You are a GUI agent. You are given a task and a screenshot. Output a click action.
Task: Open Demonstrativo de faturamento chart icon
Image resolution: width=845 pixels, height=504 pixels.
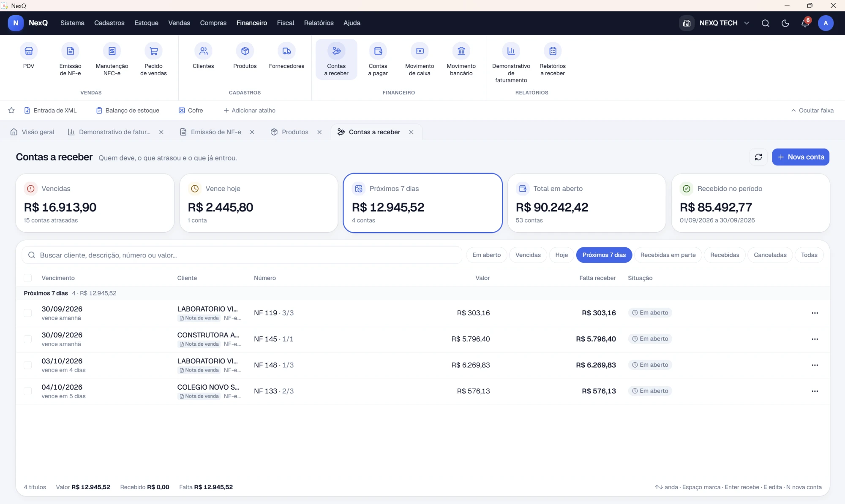click(x=511, y=62)
